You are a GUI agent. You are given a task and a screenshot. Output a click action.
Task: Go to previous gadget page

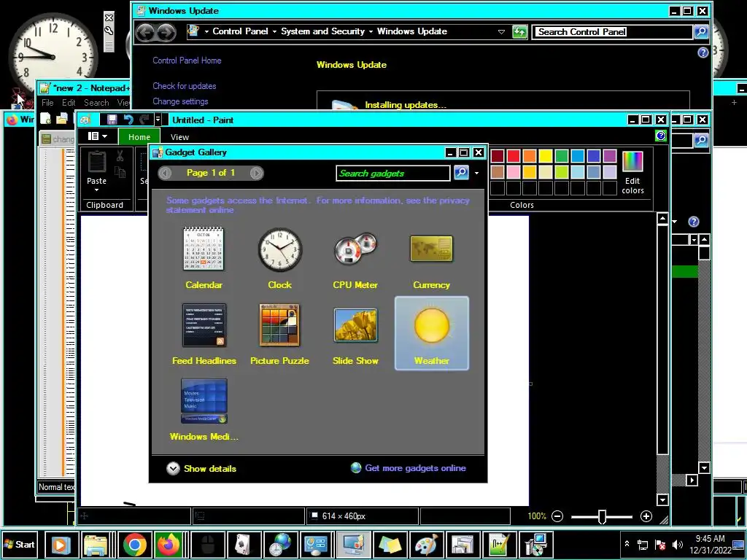pyautogui.click(x=165, y=173)
